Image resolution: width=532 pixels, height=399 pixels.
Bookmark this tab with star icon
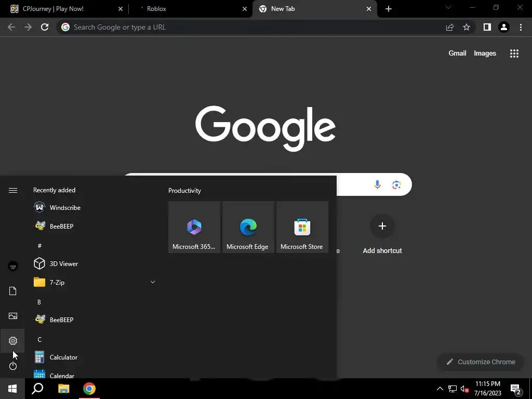[x=467, y=27]
